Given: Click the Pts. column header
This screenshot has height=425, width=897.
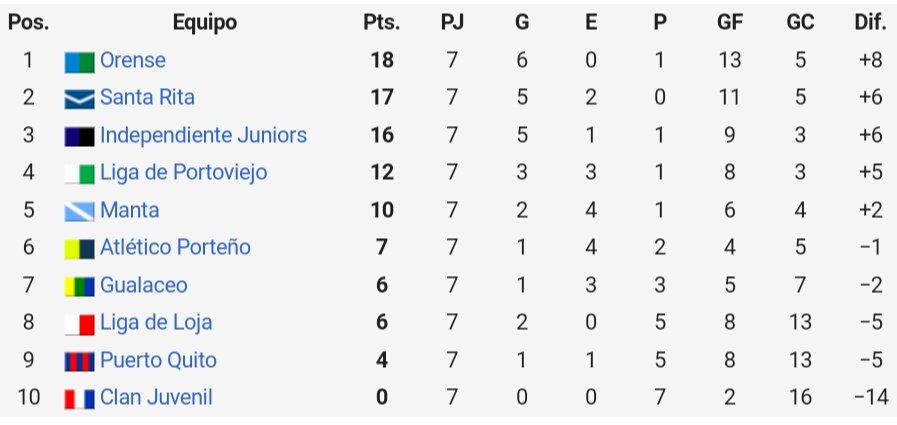Looking at the screenshot, I should click(382, 23).
